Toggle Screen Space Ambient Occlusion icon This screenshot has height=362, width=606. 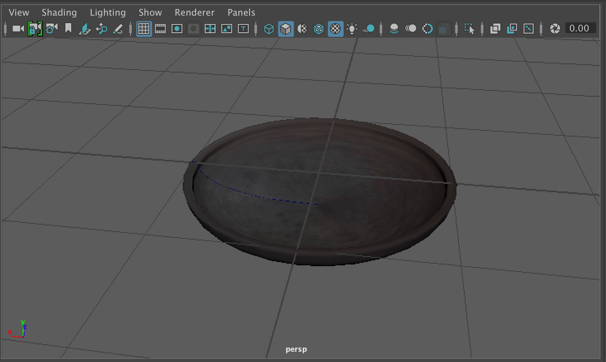pos(394,29)
